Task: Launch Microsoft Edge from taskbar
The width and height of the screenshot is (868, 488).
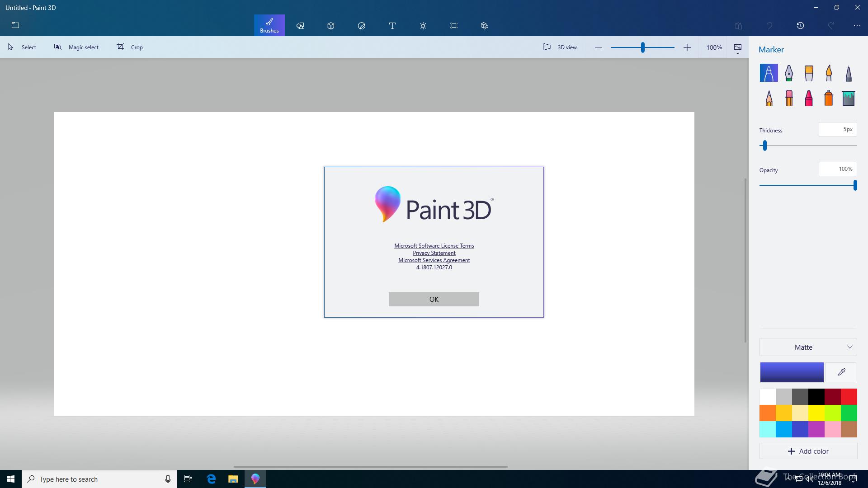Action: 211,479
